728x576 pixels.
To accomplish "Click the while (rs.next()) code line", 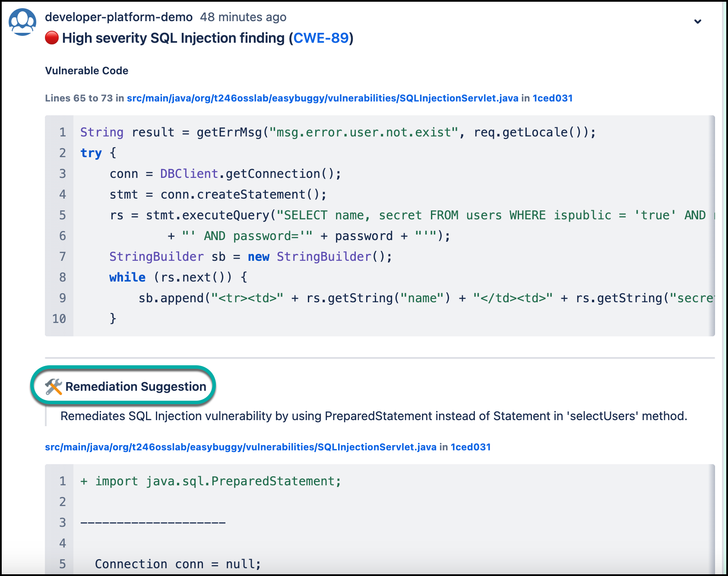I will 178,277.
